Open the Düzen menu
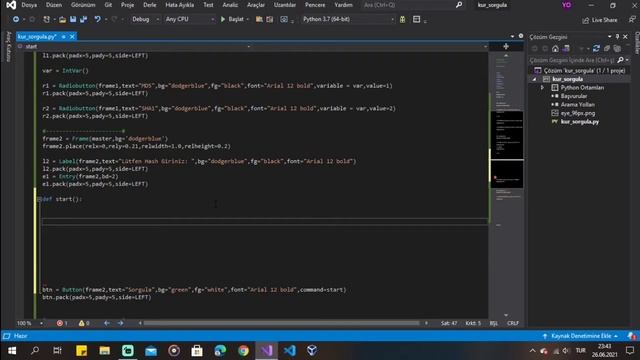The width and height of the screenshot is (640, 360). (x=54, y=5)
